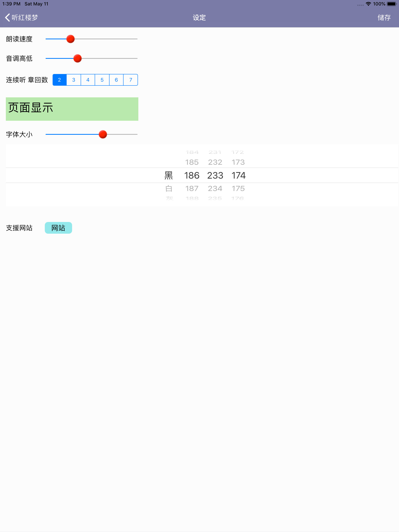Select 3 chapters for continuous listening
Viewport: 399px width, 532px height.
pyautogui.click(x=73, y=80)
